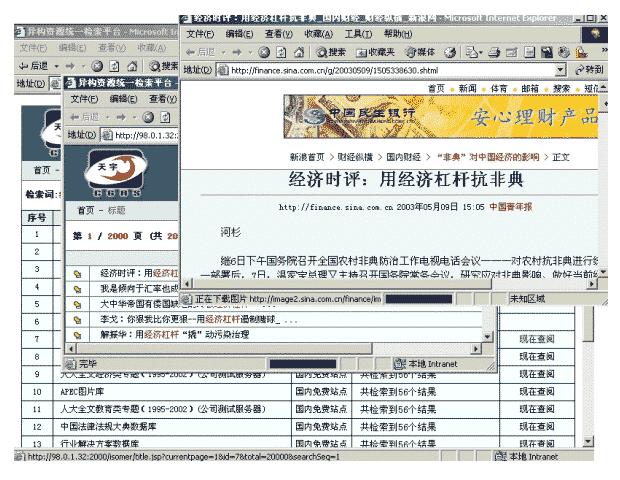Click Stop icon in Sina article window
Viewport: 620px width, 480px height.
[x=264, y=52]
